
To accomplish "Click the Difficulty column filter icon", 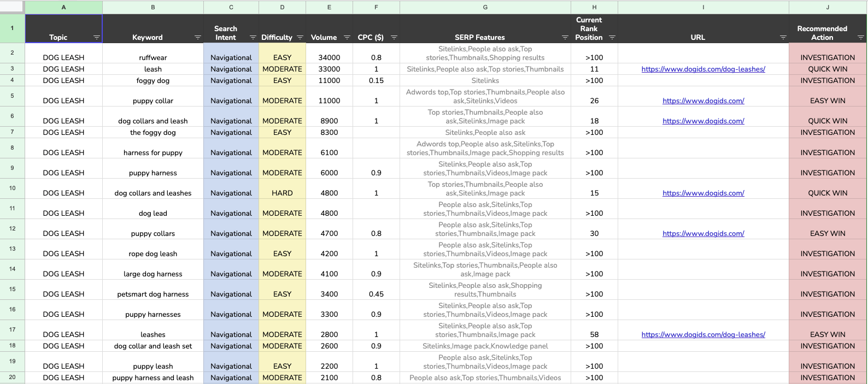I will pos(300,38).
